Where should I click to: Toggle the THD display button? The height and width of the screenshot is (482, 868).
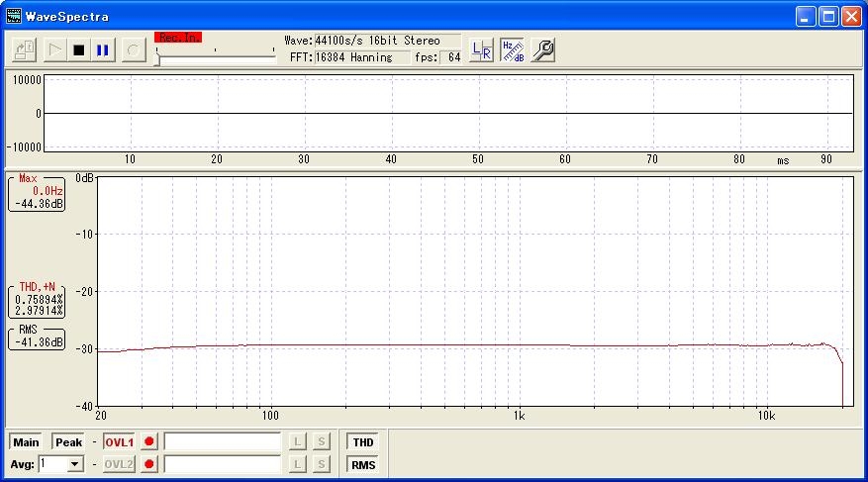[x=362, y=442]
